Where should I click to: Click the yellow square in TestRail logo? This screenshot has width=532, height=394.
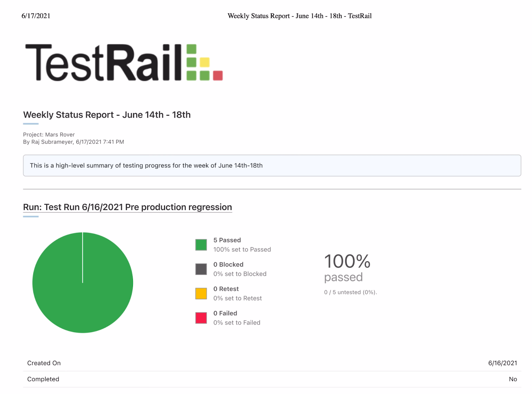pyautogui.click(x=204, y=62)
